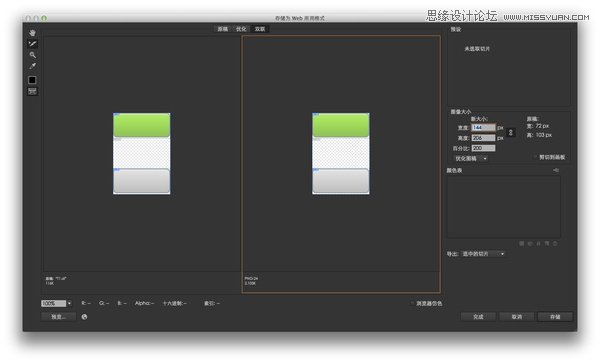
Task: Click the 存储 Save button
Action: click(x=555, y=317)
